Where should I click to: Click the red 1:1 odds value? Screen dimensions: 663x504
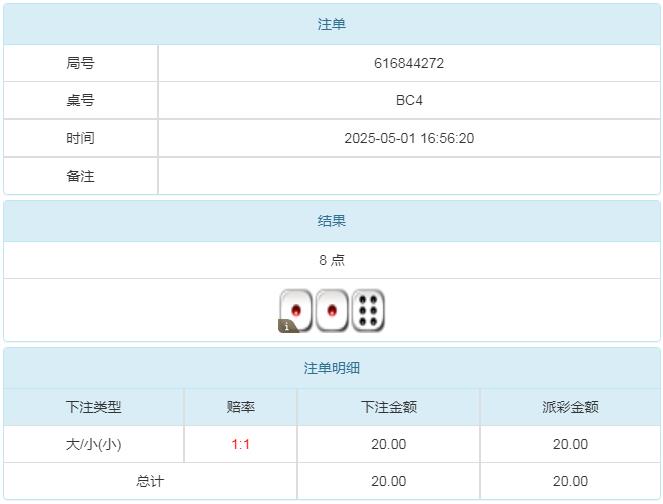point(240,444)
